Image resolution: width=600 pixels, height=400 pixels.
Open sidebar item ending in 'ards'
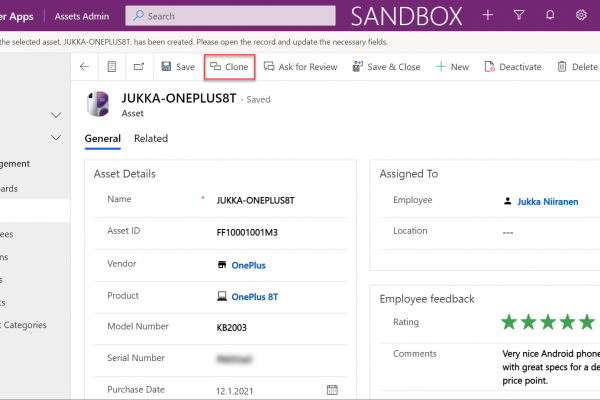pyautogui.click(x=9, y=189)
